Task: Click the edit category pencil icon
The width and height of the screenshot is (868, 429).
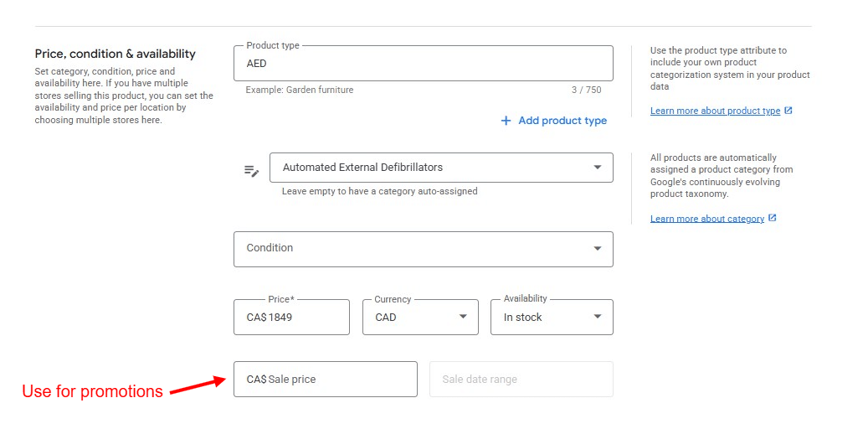Action: pos(251,170)
